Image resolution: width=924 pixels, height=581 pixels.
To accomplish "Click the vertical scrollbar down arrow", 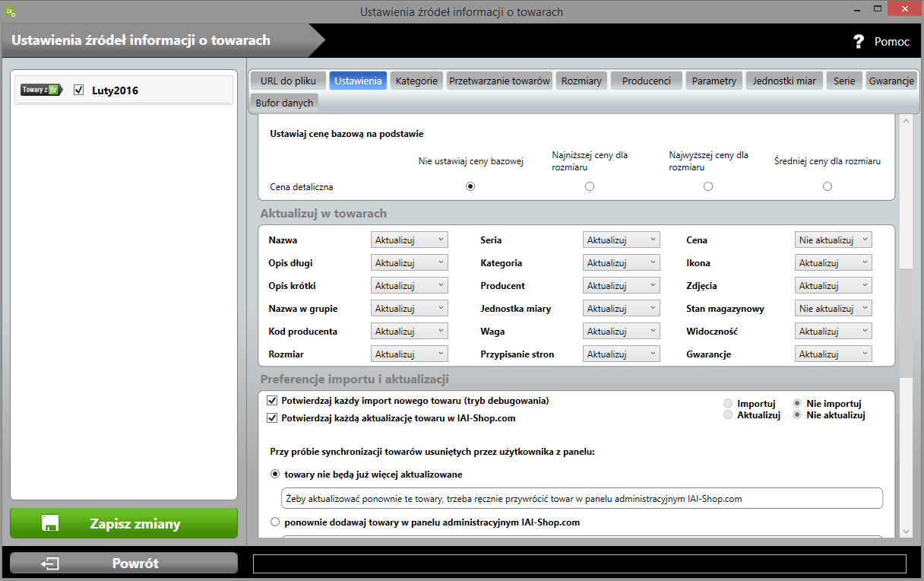I will pos(905,531).
